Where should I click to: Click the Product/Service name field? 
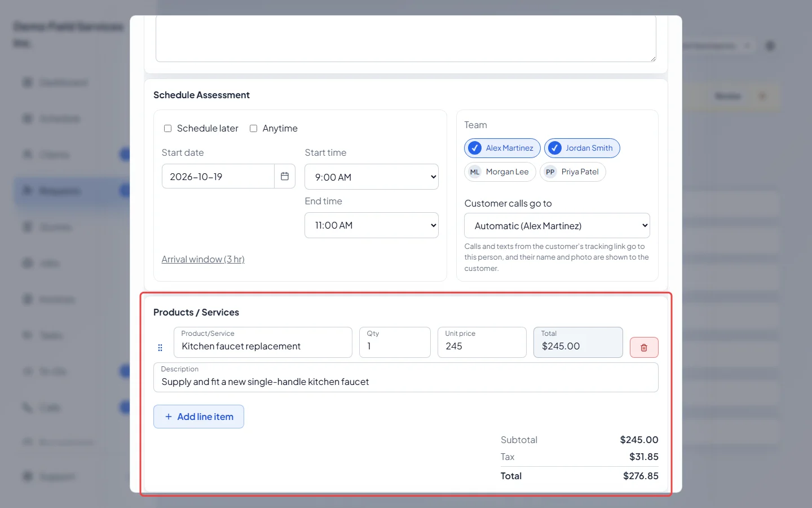(x=263, y=342)
